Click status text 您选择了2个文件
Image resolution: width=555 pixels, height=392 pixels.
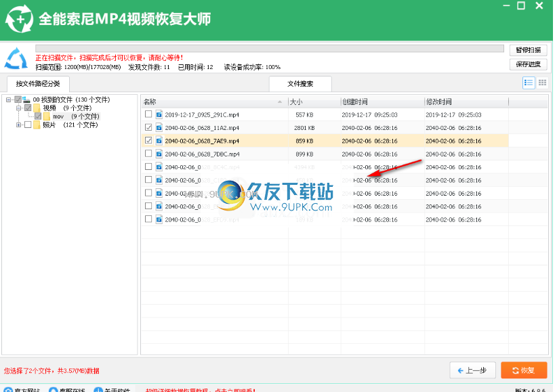(52, 370)
